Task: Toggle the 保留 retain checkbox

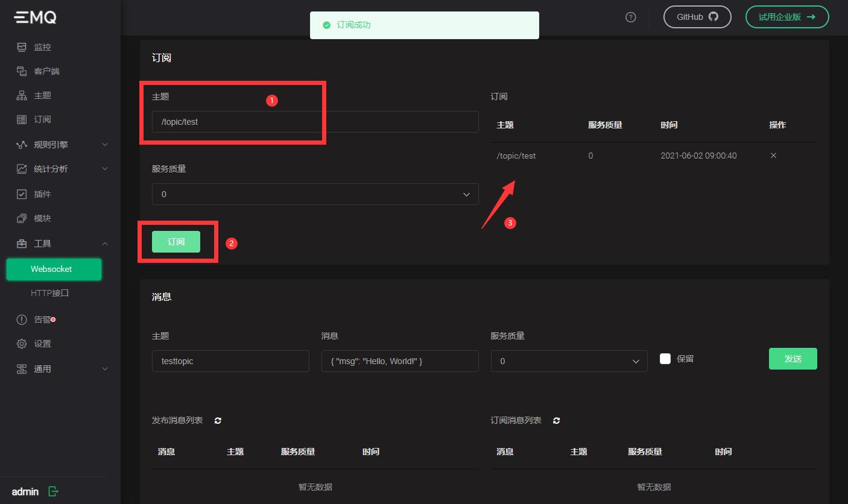Action: pos(665,359)
